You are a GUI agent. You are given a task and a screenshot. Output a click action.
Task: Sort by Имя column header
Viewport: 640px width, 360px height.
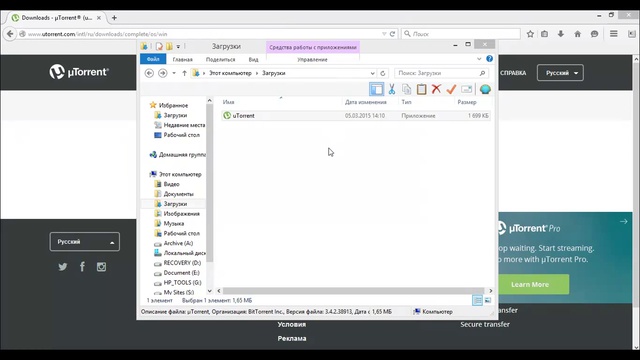(x=229, y=102)
